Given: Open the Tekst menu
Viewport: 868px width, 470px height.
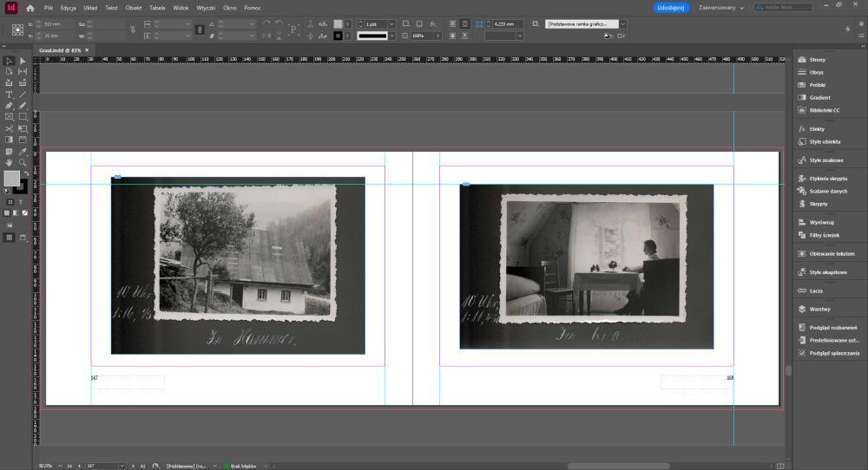Looking at the screenshot, I should pos(111,8).
